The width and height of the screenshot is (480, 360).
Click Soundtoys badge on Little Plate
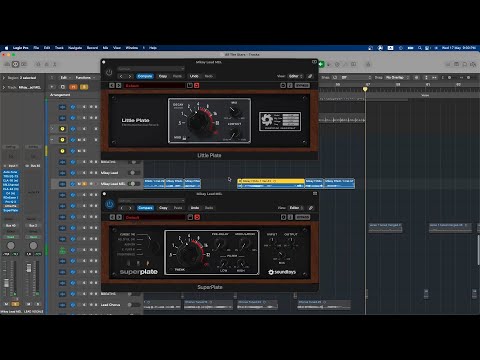click(280, 121)
